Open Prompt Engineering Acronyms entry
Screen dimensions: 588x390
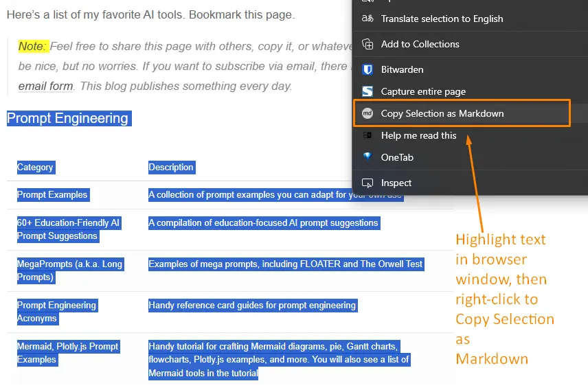tap(58, 312)
